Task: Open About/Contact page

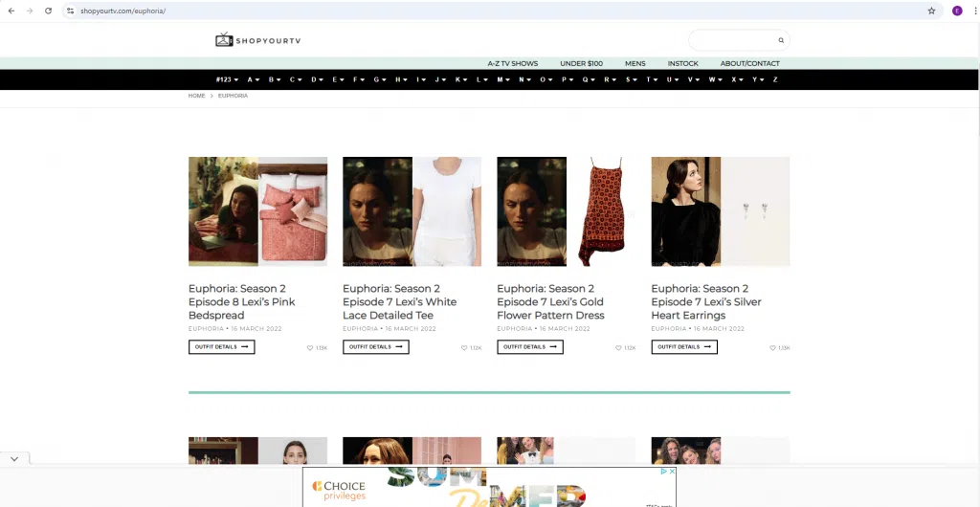Action: (x=749, y=64)
